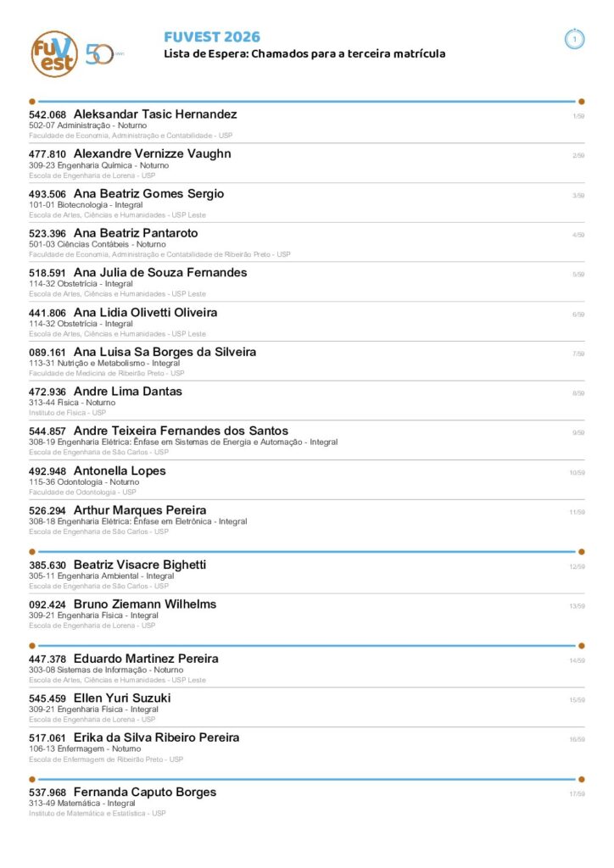Click the Matemática - Integral course line

[x=82, y=804]
